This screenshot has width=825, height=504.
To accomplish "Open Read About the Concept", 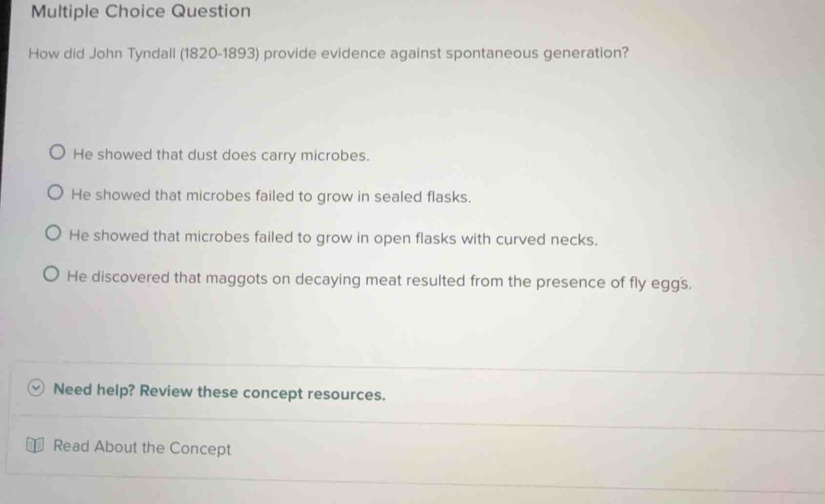I will coord(141,447).
